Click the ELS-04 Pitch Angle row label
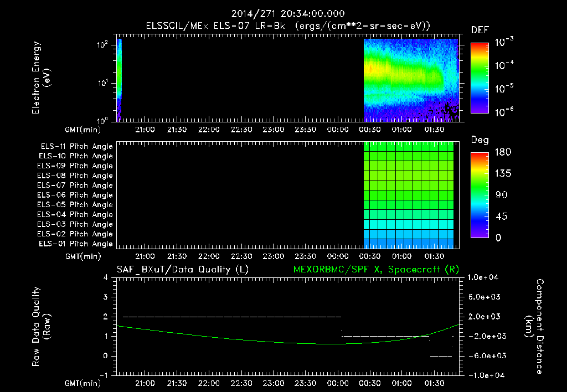567x392 pixels. tap(75, 215)
